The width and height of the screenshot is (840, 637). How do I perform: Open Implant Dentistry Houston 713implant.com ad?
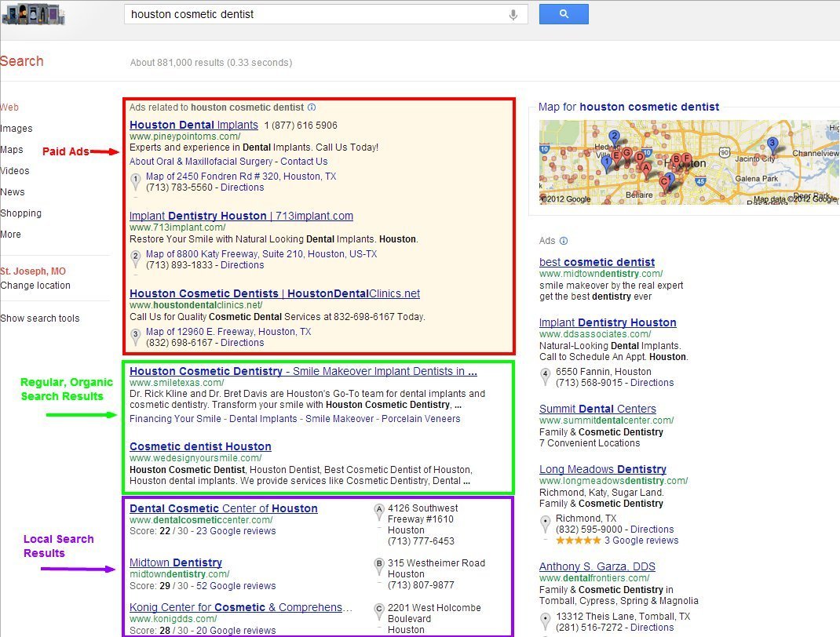point(241,216)
